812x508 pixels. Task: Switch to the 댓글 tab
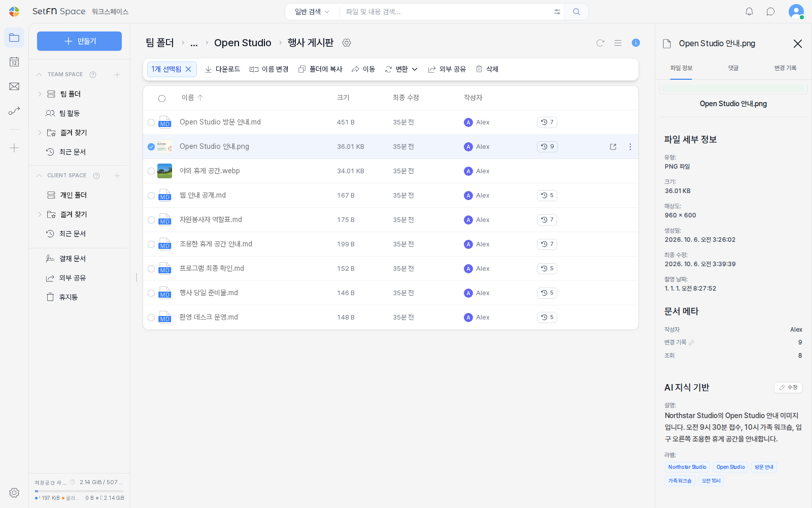click(x=733, y=68)
